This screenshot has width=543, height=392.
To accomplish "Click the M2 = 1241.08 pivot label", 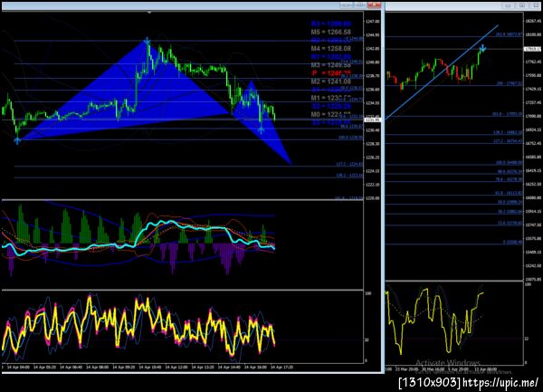I will 330,81.
